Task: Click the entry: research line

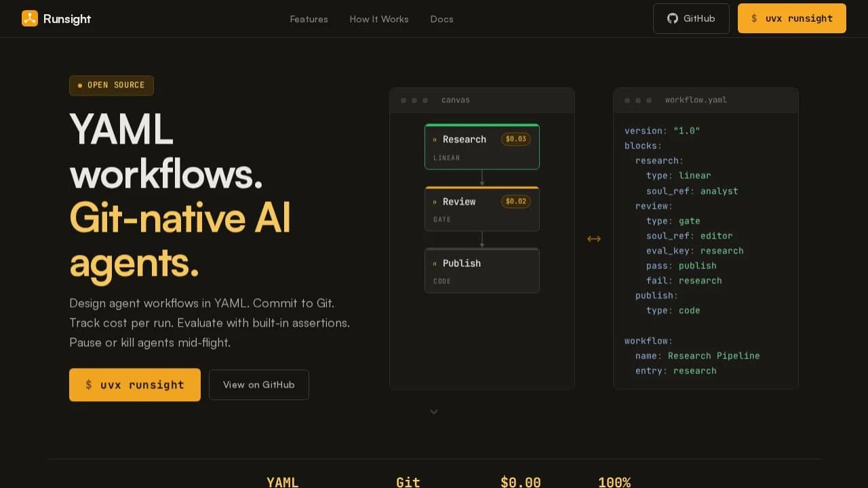Action: (x=676, y=371)
